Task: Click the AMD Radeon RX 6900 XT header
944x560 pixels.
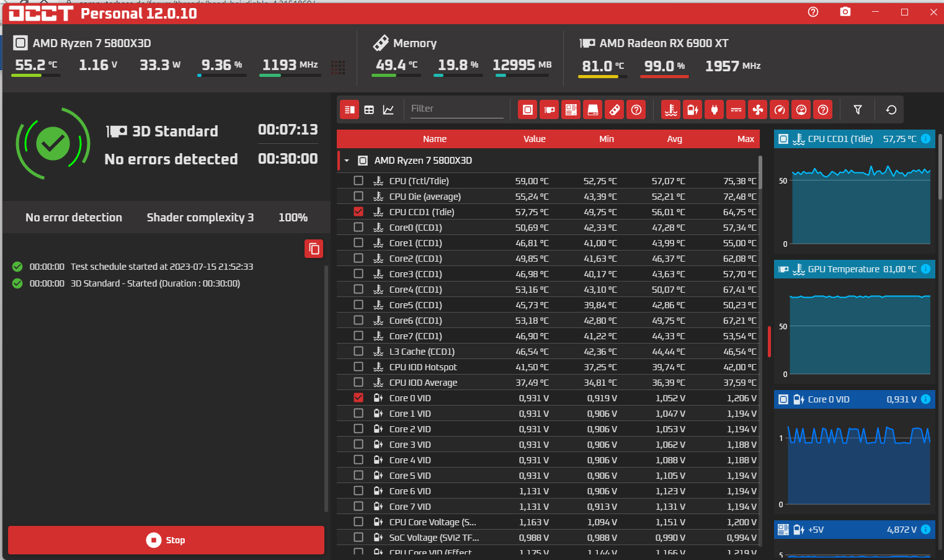Action: [664, 43]
